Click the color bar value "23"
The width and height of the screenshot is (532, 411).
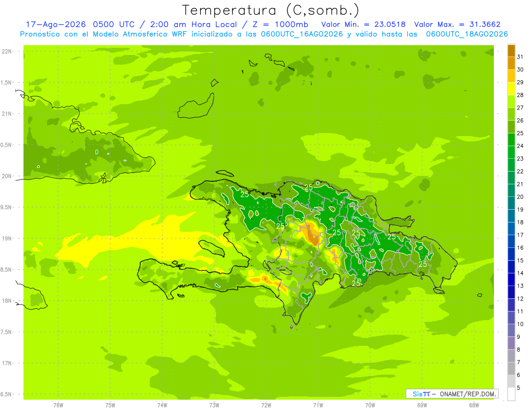520,158
